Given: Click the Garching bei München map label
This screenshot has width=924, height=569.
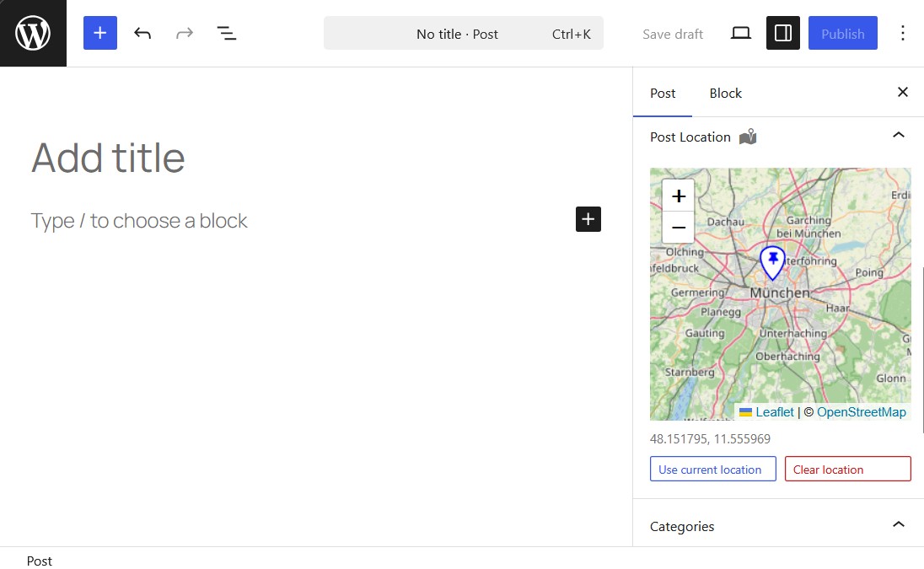Looking at the screenshot, I should (808, 227).
